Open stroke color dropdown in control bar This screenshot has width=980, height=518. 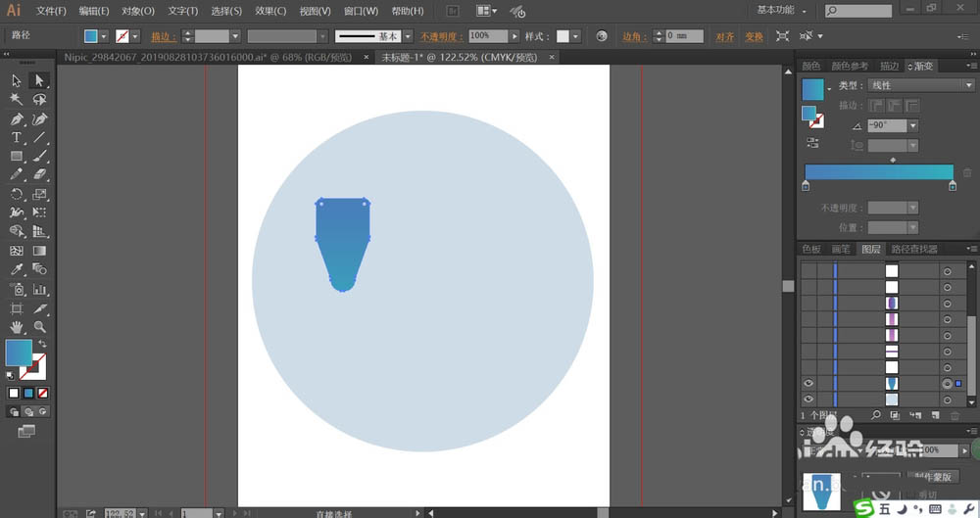135,36
